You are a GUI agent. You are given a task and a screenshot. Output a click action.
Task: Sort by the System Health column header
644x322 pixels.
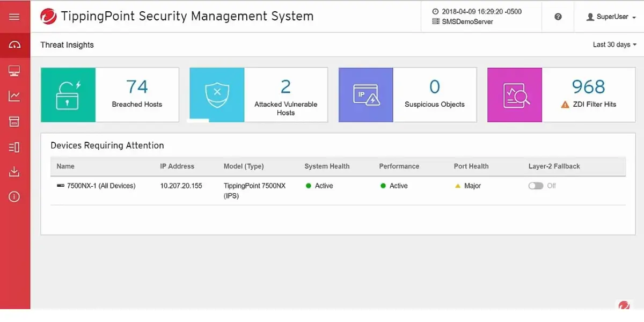click(327, 166)
